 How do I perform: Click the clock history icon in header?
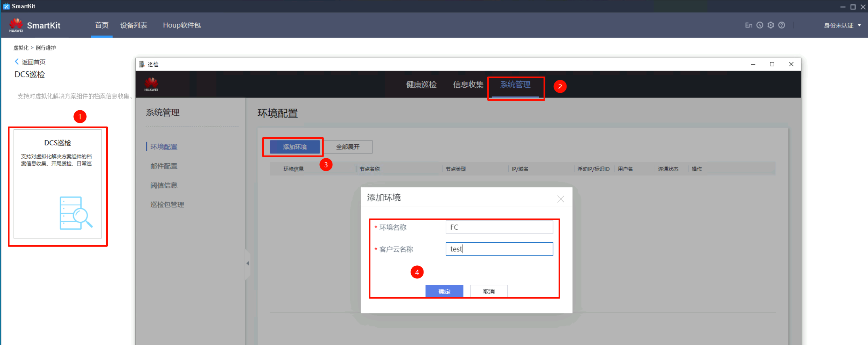tap(759, 25)
